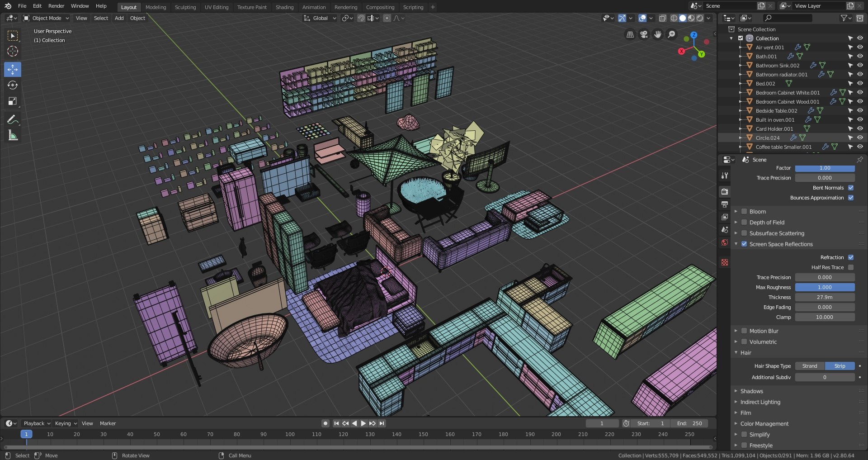Select Strip hair shape type

840,366
